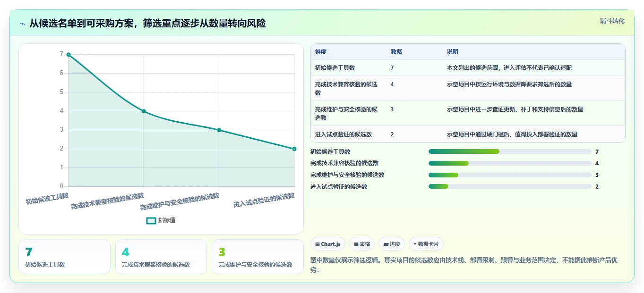This screenshot has width=644, height=293.
Task: Click the x-axis label 完成技术兼容核验的候选数 on the chart
Action: pyautogui.click(x=108, y=201)
